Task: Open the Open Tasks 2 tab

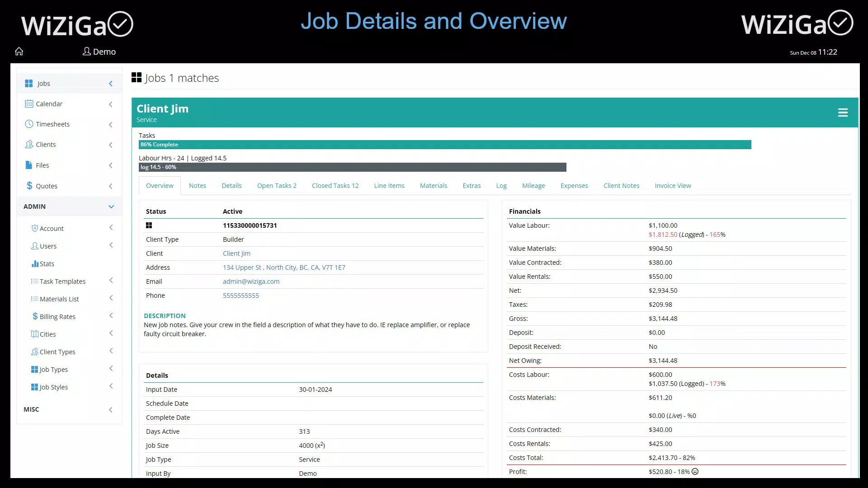Action: click(x=277, y=186)
